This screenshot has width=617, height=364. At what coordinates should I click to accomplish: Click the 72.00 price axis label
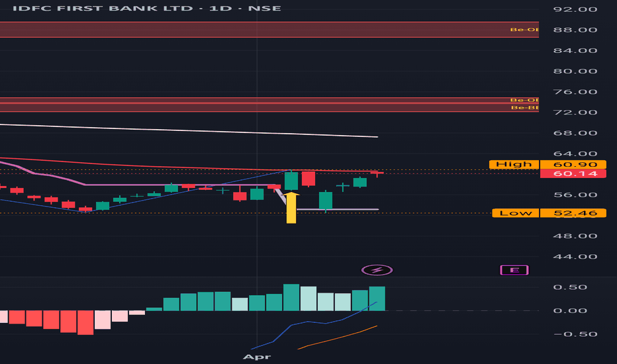tap(575, 112)
